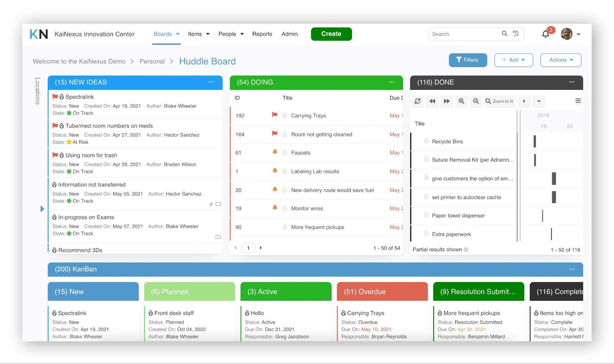Open Carrying Trays in the DOING list
Image resolution: width=614 pixels, height=364 pixels.
tap(309, 116)
